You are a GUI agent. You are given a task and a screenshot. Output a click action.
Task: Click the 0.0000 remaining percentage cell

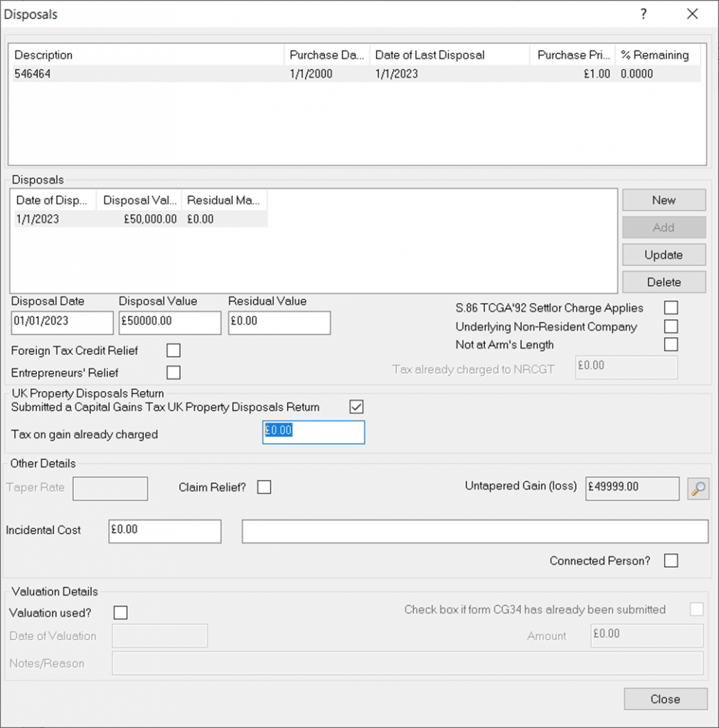coord(637,74)
